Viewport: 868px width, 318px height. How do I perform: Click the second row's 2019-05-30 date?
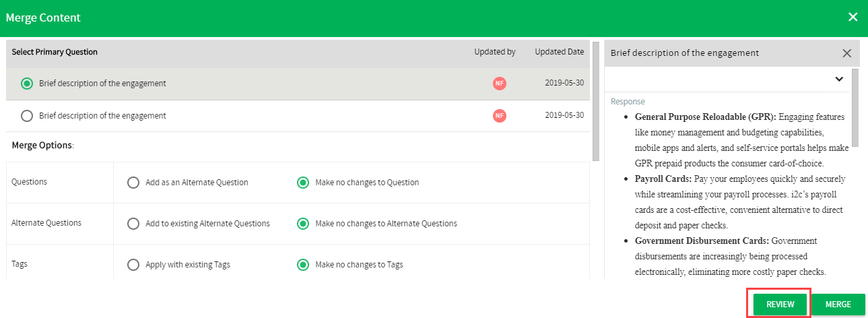click(564, 116)
